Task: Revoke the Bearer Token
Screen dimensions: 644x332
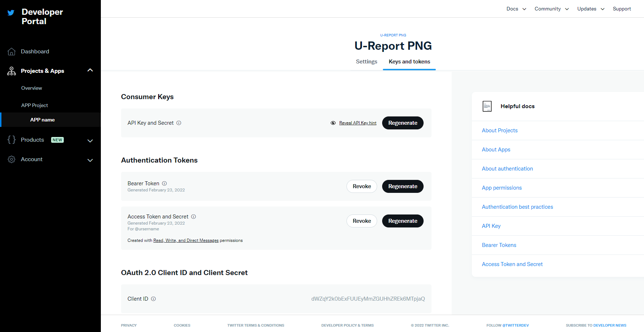Action: coord(362,186)
